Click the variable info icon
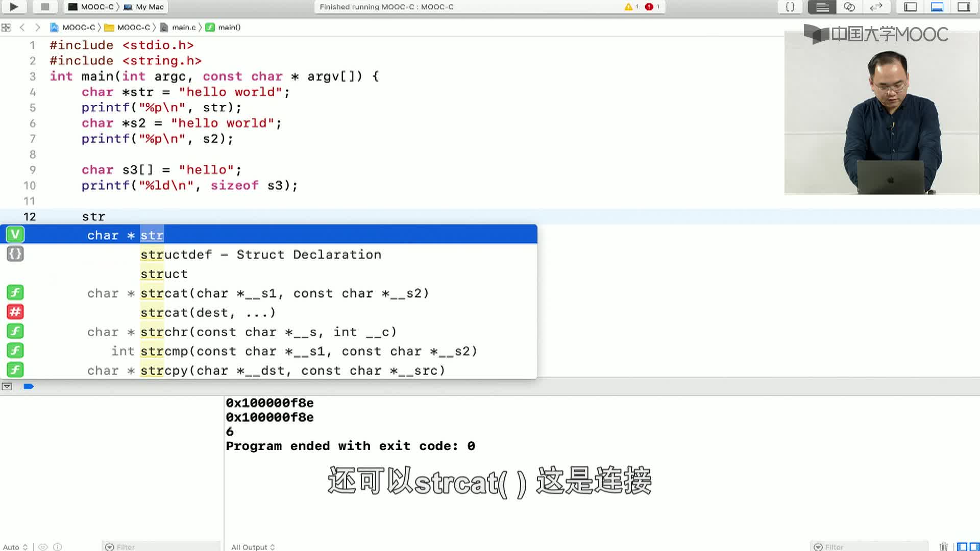The image size is (980, 551). coord(58,547)
